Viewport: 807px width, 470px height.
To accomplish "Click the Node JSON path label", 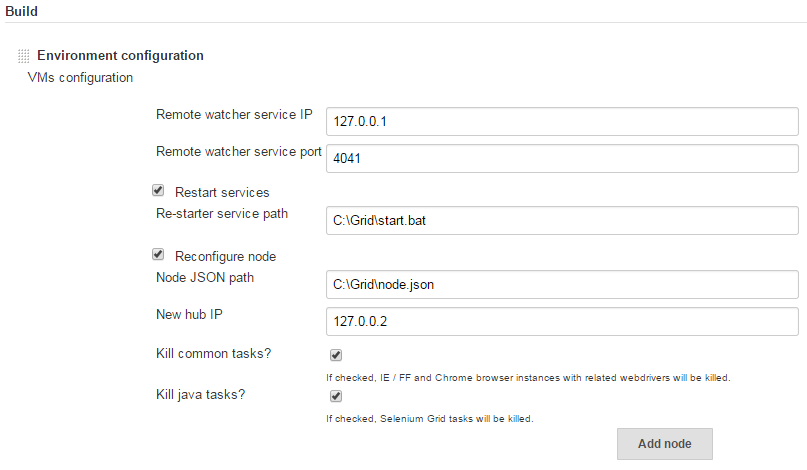I will click(x=205, y=277).
